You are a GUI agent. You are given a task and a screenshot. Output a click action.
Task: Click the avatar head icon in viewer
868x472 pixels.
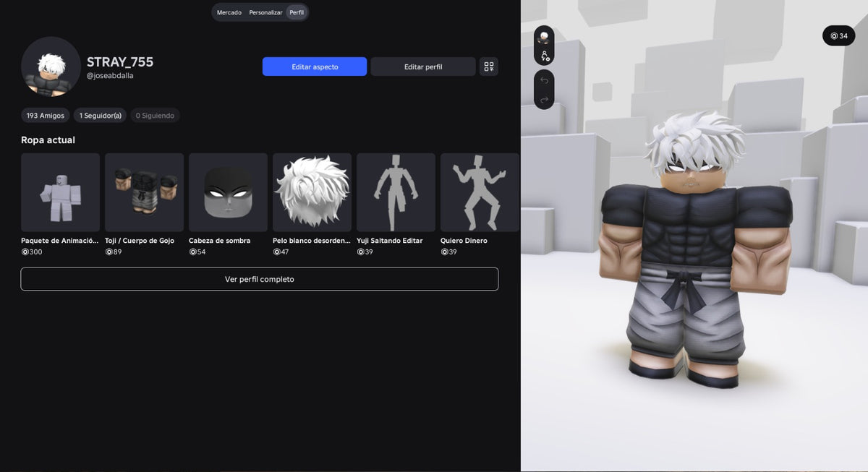coord(544,37)
